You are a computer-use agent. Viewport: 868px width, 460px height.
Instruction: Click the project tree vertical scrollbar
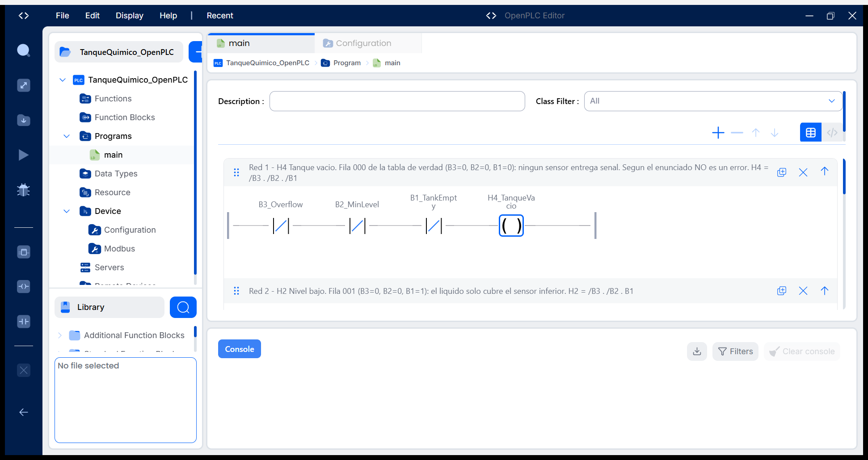[x=195, y=172]
